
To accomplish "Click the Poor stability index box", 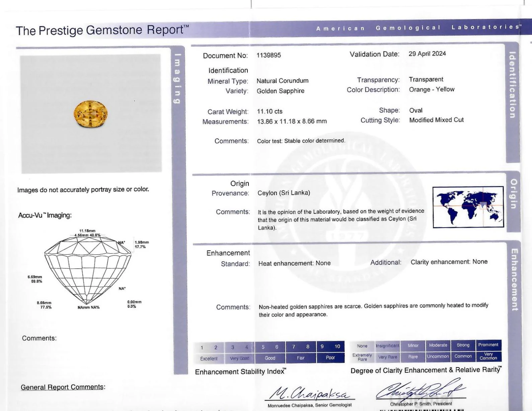I will tap(330, 357).
